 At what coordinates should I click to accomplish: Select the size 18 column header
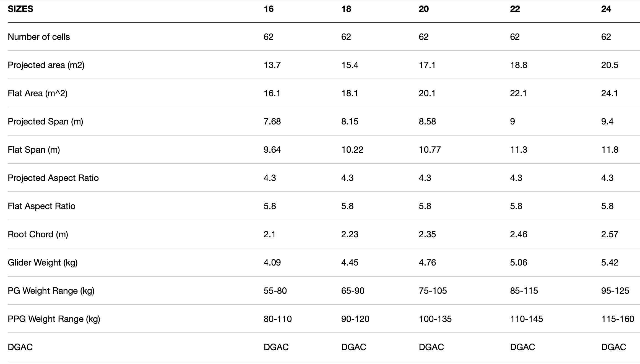pos(346,9)
